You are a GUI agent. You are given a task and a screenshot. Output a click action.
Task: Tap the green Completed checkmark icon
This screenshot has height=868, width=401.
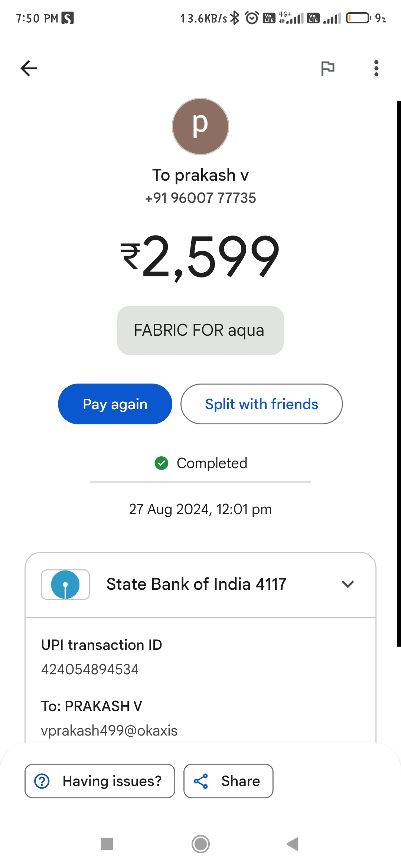click(162, 463)
